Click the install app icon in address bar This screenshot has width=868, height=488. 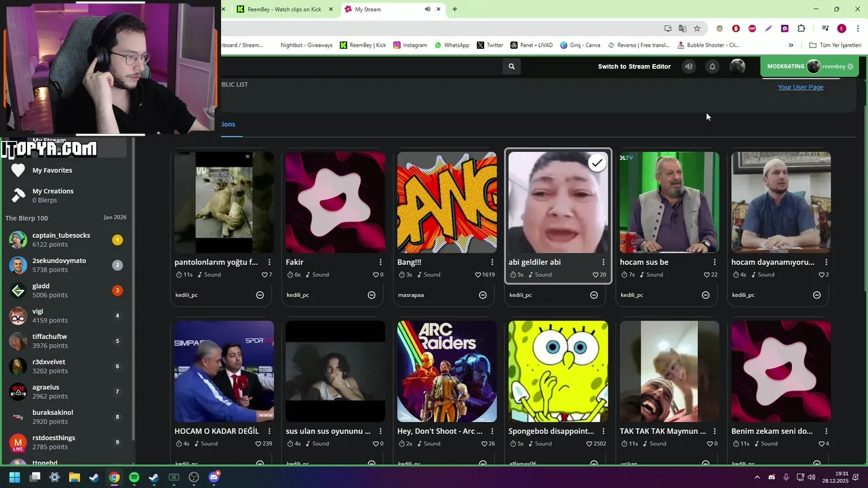668,28
